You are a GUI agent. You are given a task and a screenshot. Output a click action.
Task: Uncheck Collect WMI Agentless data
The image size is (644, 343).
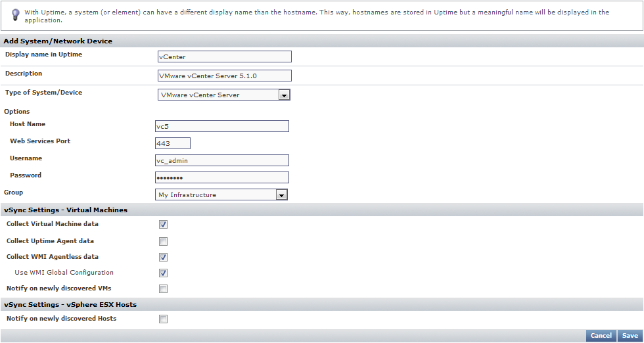[163, 258]
